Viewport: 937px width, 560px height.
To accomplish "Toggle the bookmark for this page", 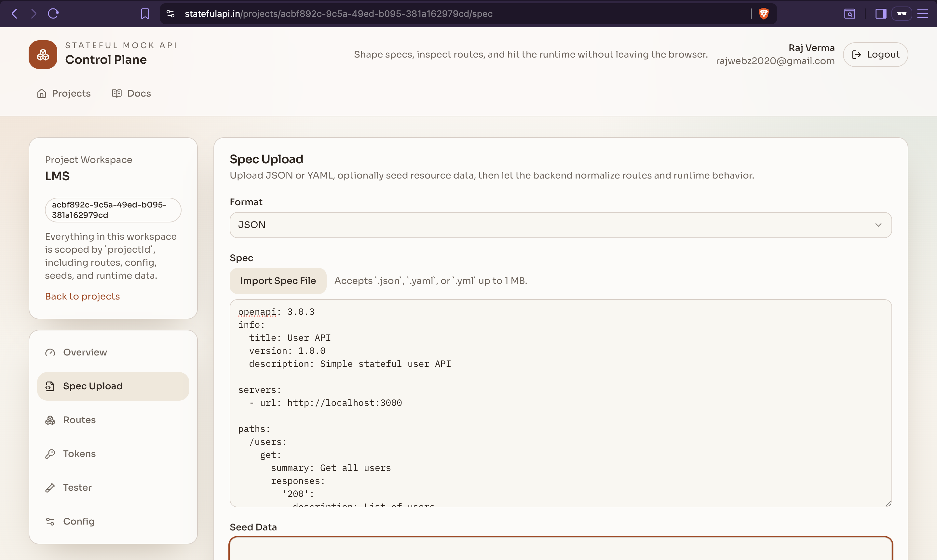I will click(x=145, y=14).
